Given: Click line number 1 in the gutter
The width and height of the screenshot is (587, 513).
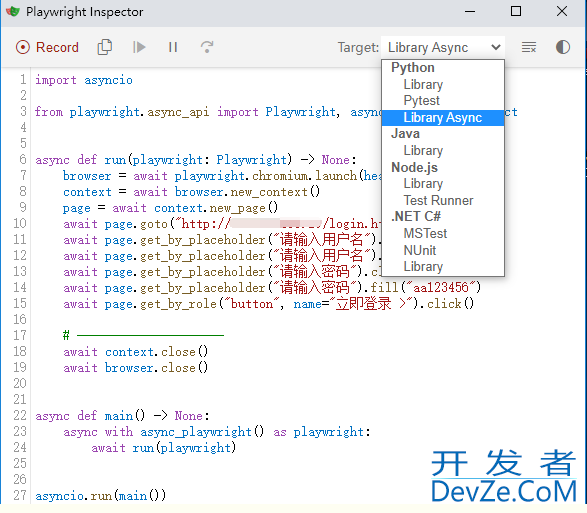Looking at the screenshot, I should coord(23,80).
